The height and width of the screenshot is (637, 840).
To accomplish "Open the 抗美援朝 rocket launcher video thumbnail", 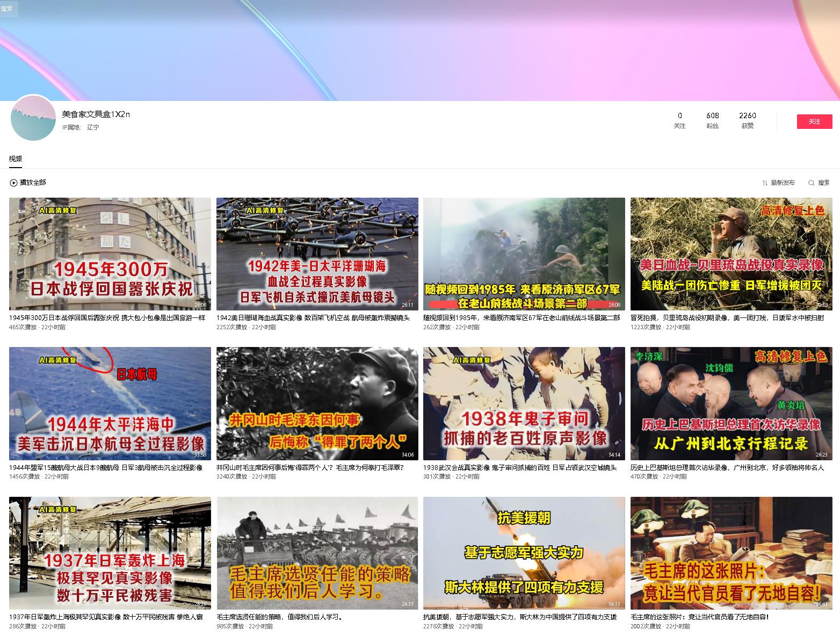I will coord(524,553).
